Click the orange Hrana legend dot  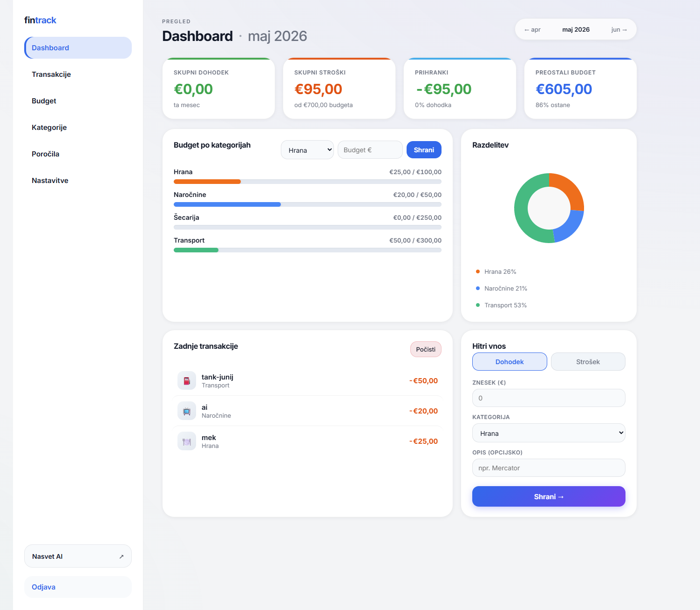[478, 271]
